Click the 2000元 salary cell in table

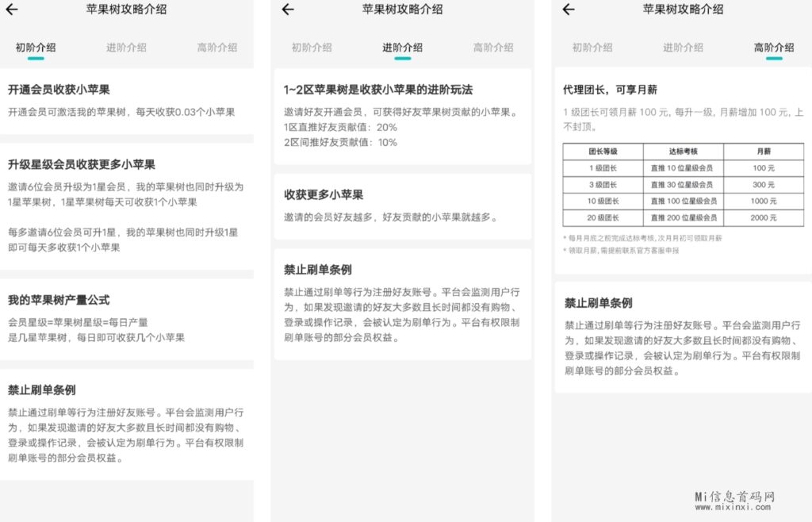point(764,217)
